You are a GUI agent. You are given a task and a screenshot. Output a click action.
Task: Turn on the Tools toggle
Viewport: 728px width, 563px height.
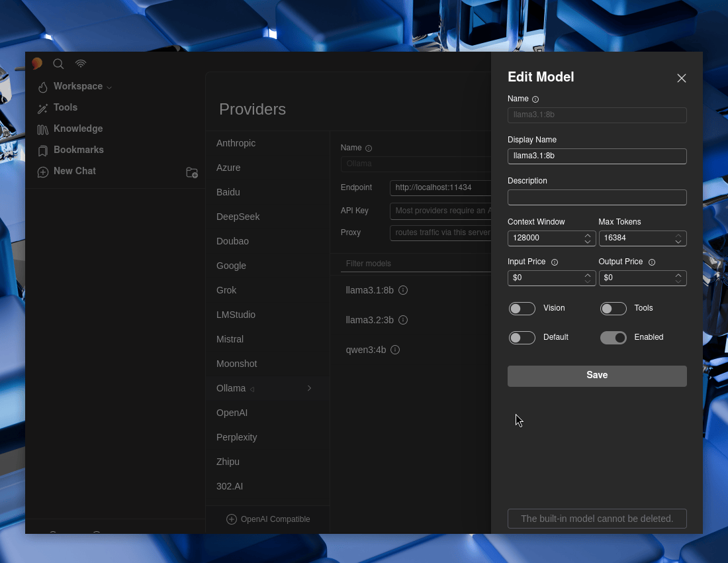click(613, 309)
